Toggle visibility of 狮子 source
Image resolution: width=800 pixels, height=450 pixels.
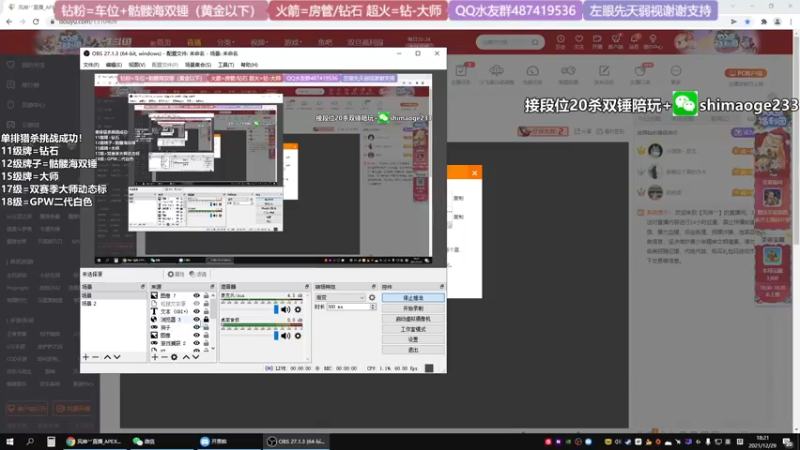coord(196,327)
